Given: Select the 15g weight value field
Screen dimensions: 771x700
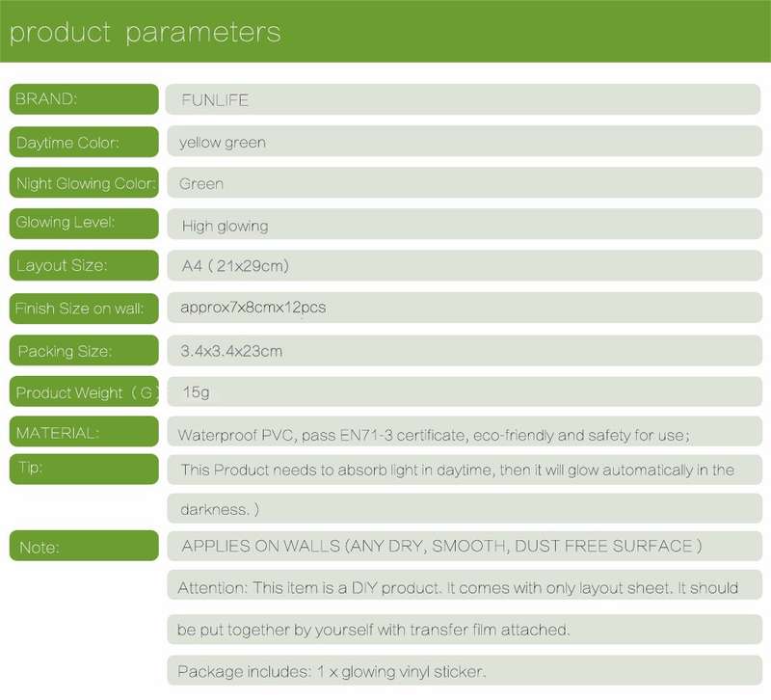Looking at the screenshot, I should point(465,391).
